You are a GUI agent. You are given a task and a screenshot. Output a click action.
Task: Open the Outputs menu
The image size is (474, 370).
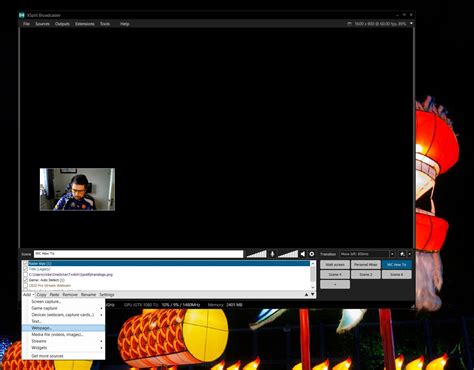click(x=62, y=24)
